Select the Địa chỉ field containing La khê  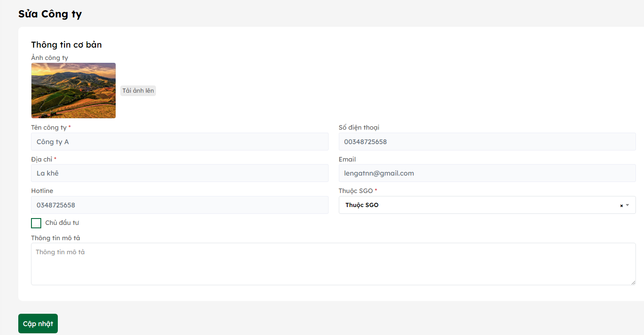179,173
